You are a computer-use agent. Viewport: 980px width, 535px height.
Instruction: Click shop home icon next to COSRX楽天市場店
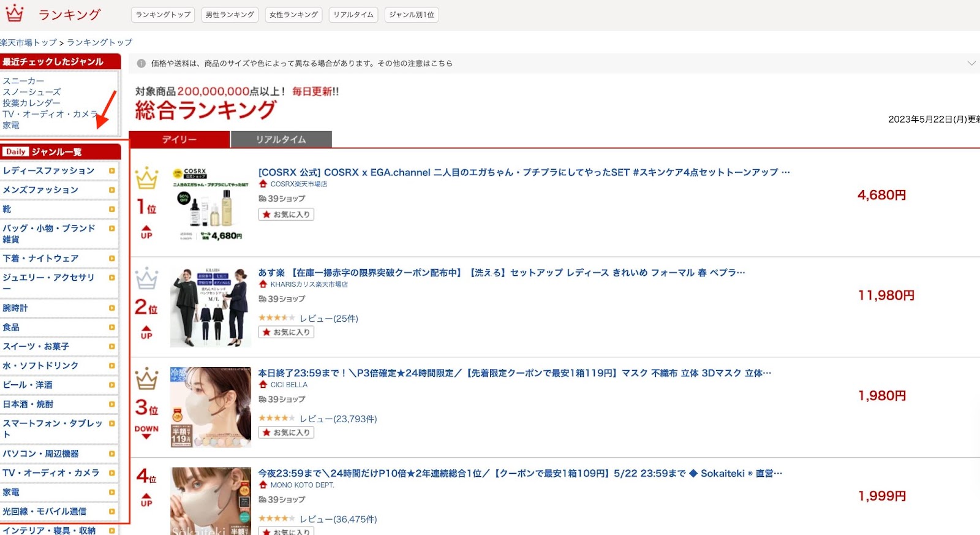(263, 184)
